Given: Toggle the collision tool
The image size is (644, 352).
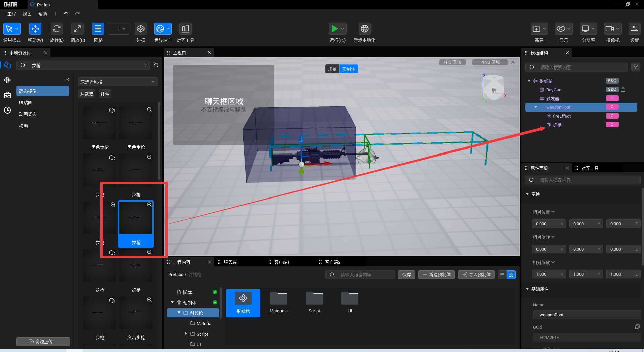Looking at the screenshot, I should pyautogui.click(x=141, y=29).
